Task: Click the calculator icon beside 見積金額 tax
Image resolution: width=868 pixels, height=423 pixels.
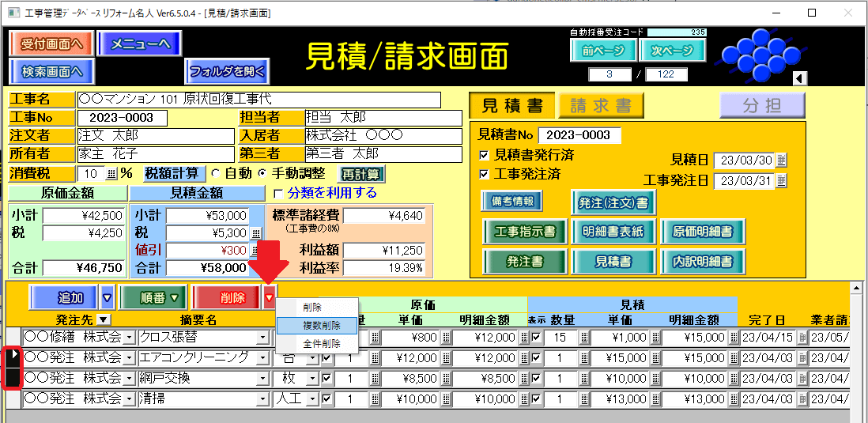Action: 255,233
